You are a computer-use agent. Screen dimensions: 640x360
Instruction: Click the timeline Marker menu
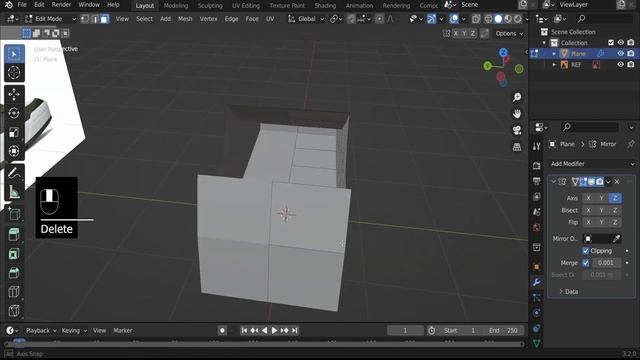coord(122,331)
